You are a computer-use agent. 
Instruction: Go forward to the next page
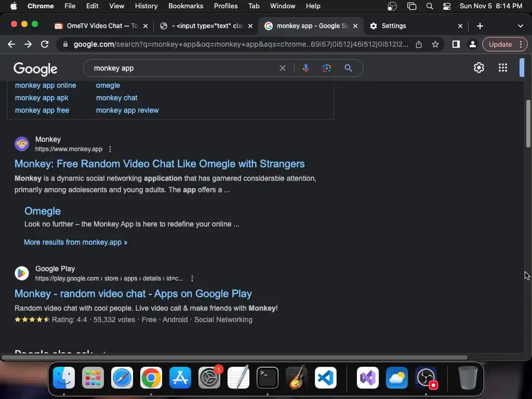tap(28, 44)
